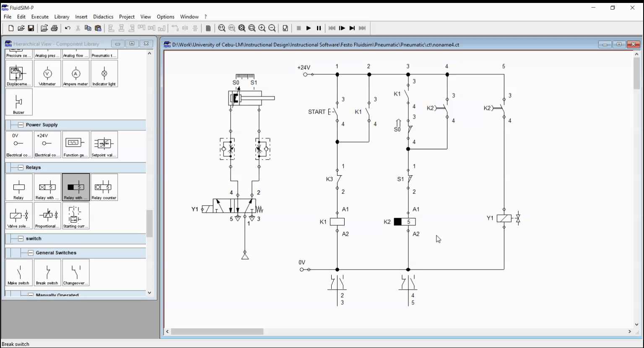
Task: Pause the simulation
Action: coord(319,28)
